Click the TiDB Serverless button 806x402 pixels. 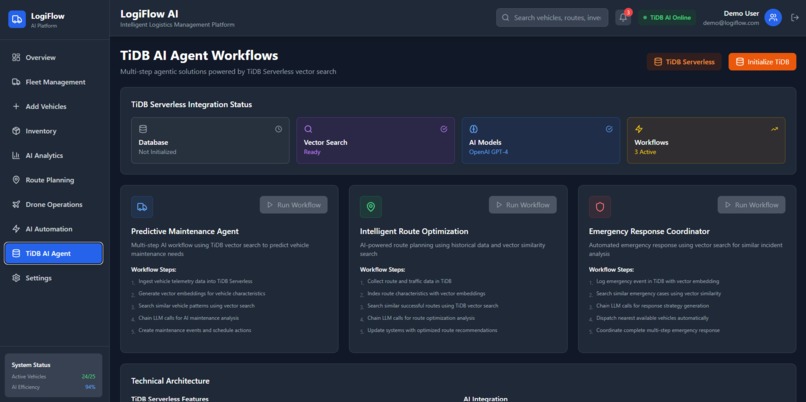[x=684, y=62]
